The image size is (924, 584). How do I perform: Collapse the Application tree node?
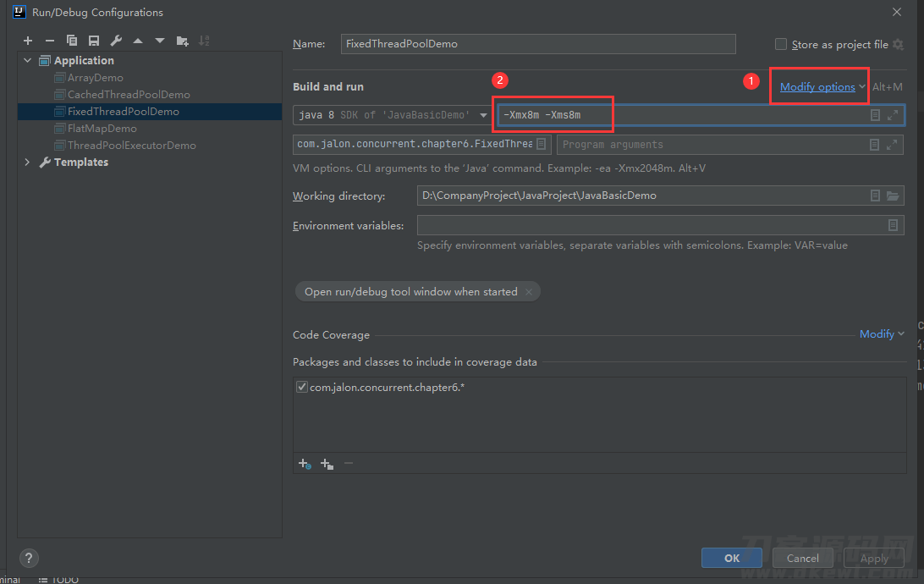27,61
